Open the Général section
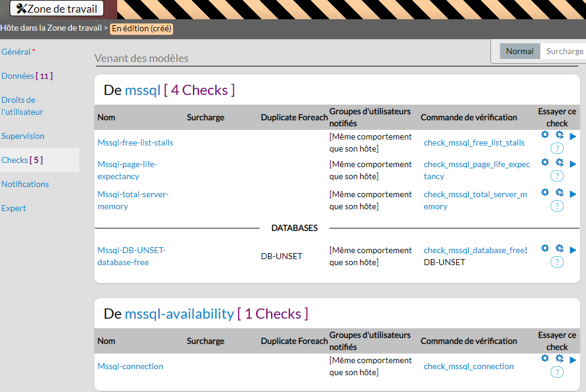Image resolution: width=586 pixels, height=392 pixels. [x=16, y=52]
